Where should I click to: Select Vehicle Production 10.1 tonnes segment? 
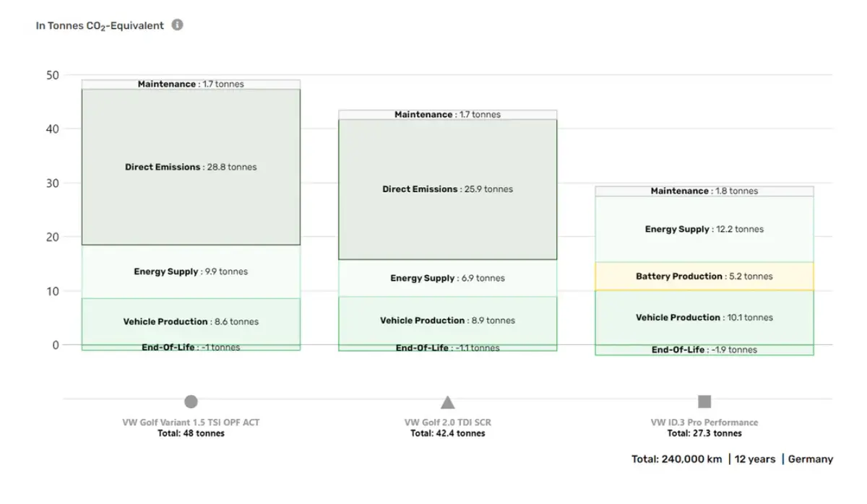click(x=704, y=318)
